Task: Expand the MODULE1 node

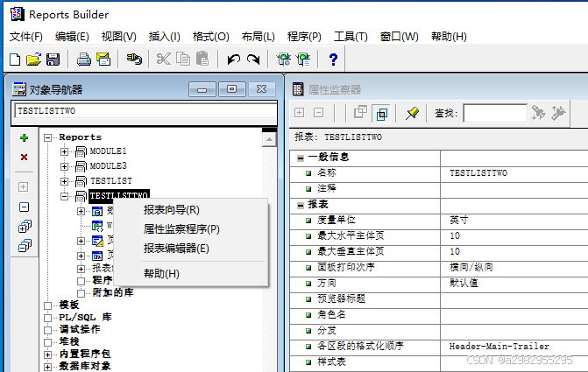Action: [x=64, y=151]
